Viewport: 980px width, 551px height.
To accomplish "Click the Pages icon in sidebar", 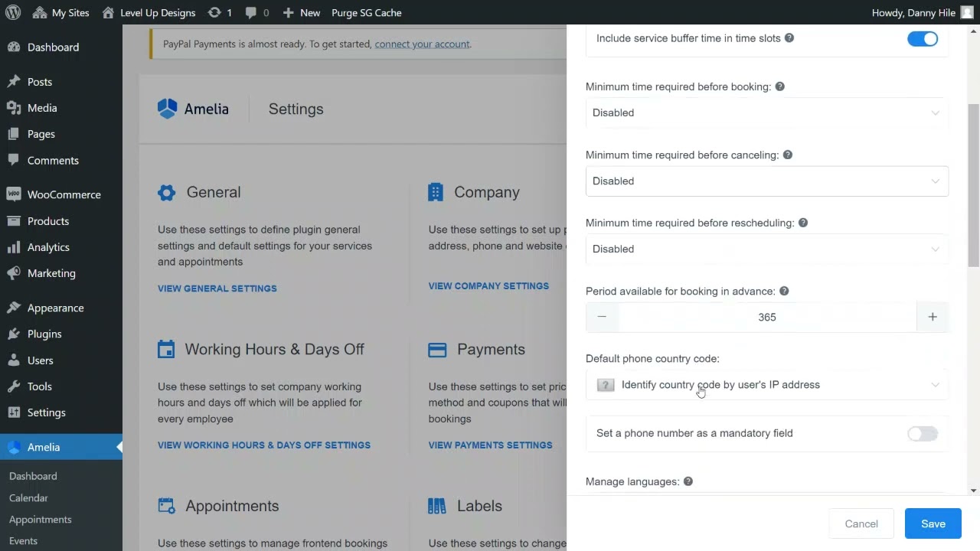I will tap(14, 134).
